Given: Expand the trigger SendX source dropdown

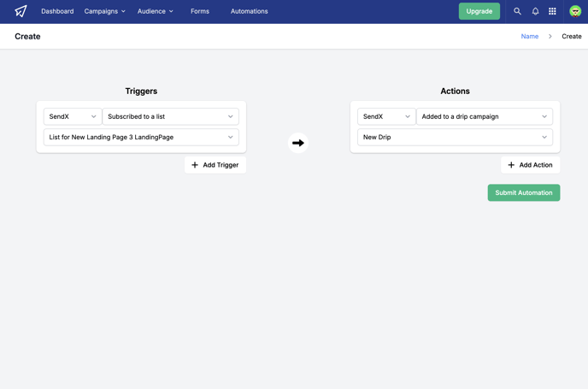Looking at the screenshot, I should click(73, 116).
